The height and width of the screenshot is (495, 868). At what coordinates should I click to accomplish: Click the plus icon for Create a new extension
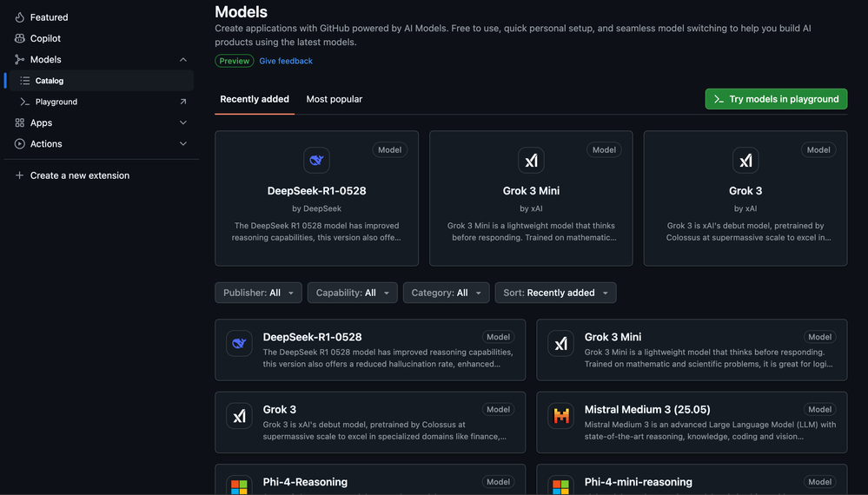(19, 175)
